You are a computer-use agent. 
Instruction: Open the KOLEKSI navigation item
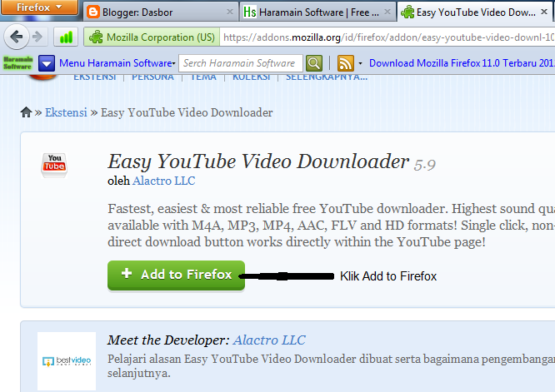pyautogui.click(x=251, y=77)
